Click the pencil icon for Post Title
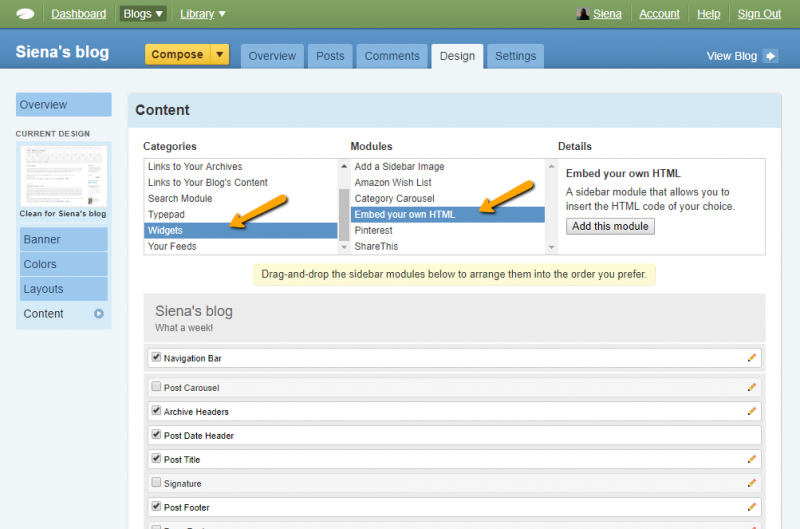The width and height of the screenshot is (800, 529). pos(752,459)
